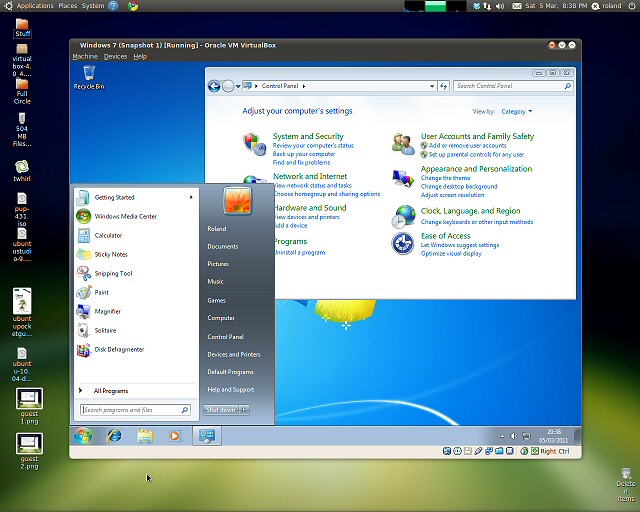Viewport: 640px width, 512px height.
Task: Open Ubuntu help icon in top panel
Action: tap(113, 6)
